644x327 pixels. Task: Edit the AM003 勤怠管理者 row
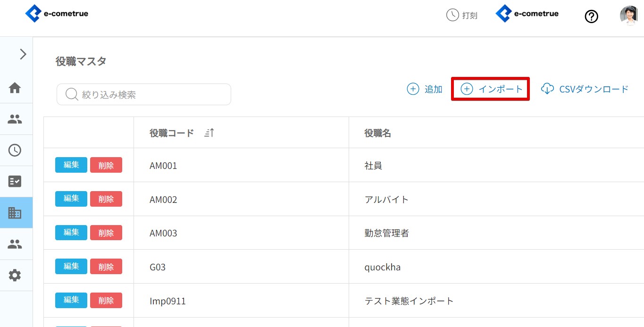tap(71, 233)
